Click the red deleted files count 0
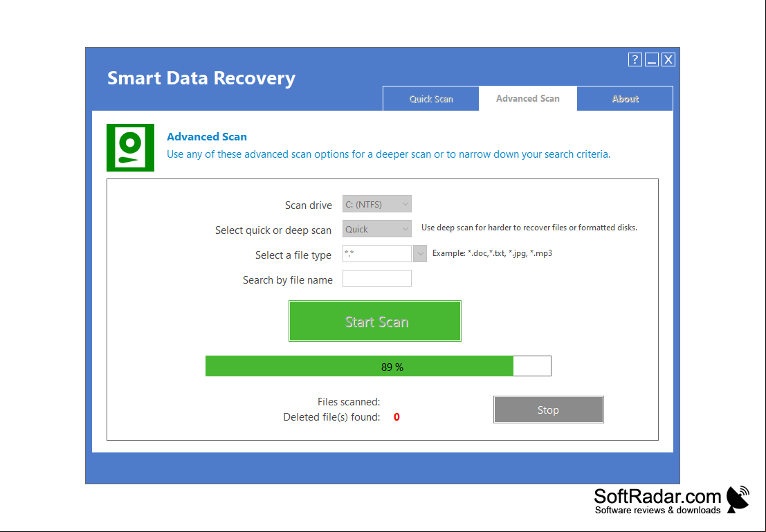Screen dimensions: 766x532 tap(396, 417)
